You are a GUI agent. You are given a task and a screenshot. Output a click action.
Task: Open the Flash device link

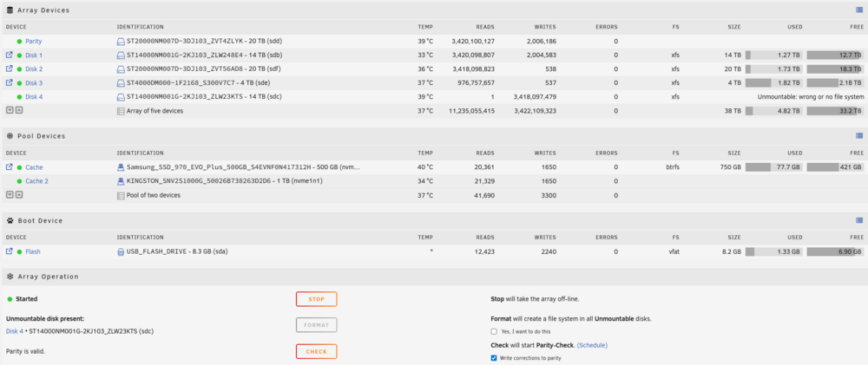33,251
